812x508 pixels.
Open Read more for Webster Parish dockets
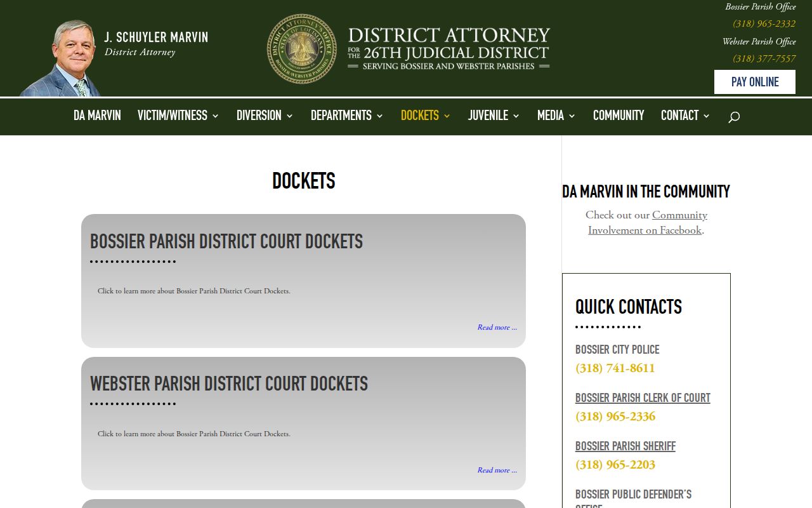pos(497,471)
